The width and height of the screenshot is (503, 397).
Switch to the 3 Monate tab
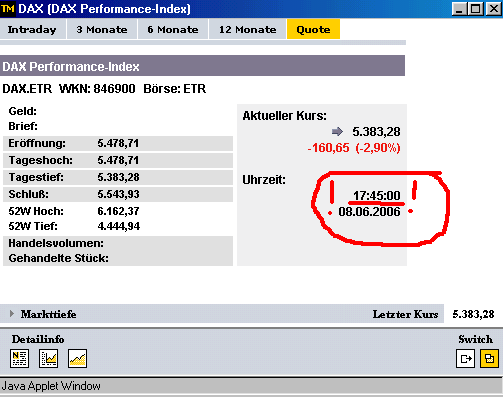(102, 29)
